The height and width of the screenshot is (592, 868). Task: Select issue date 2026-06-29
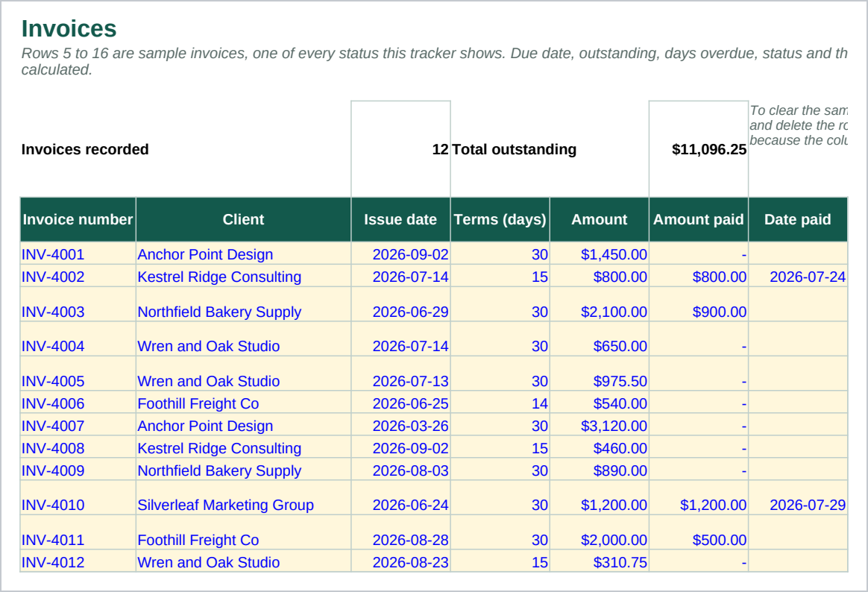400,304
